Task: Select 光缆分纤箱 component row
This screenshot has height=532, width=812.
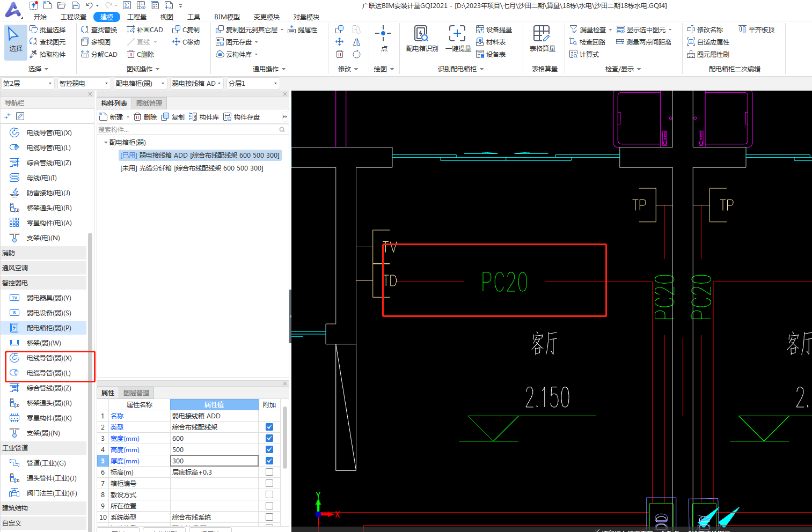Action: (x=192, y=168)
